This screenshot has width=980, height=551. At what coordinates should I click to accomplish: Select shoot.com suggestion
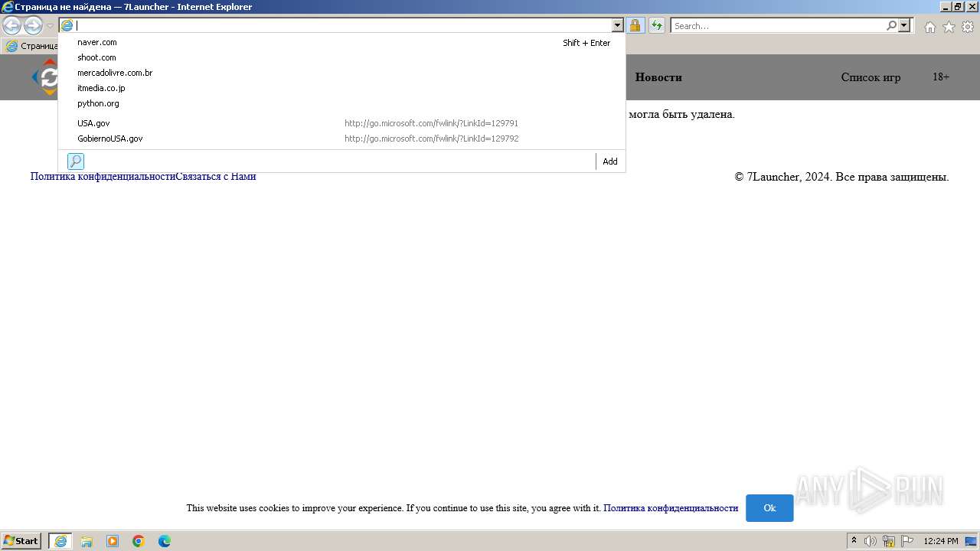pyautogui.click(x=342, y=57)
